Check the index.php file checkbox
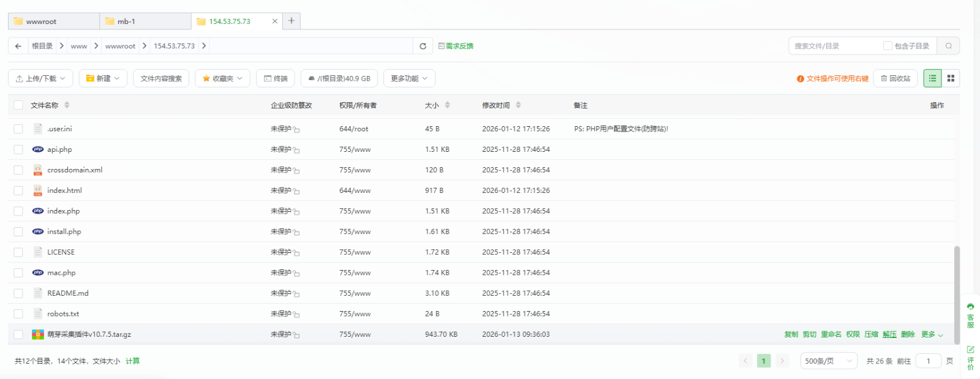The image size is (980, 379). pyautogui.click(x=18, y=211)
